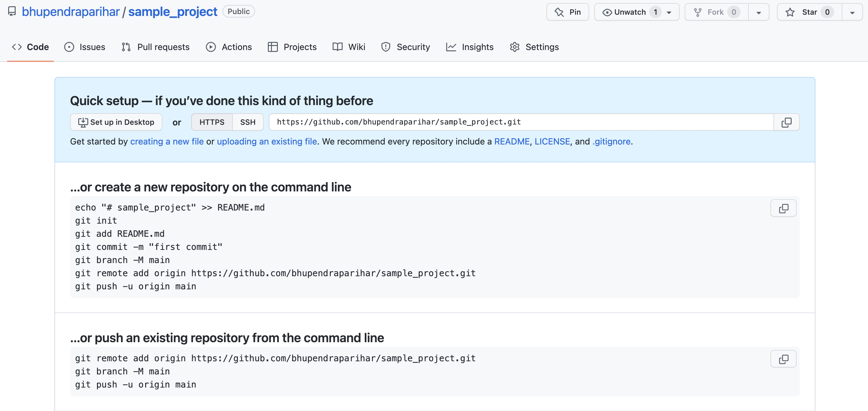This screenshot has height=411, width=868.
Task: Copy the repository HTTPS URL to clipboard
Action: coord(786,122)
